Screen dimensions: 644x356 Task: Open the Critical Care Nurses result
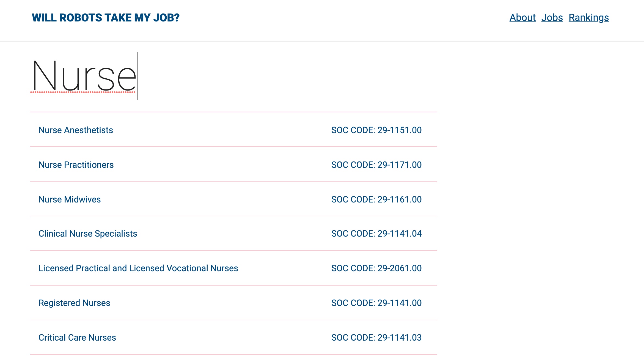click(x=77, y=338)
